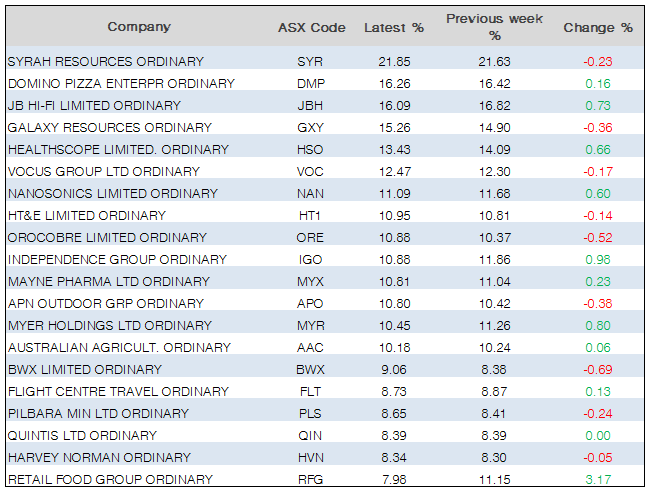Click the Latest % column header

(x=393, y=27)
